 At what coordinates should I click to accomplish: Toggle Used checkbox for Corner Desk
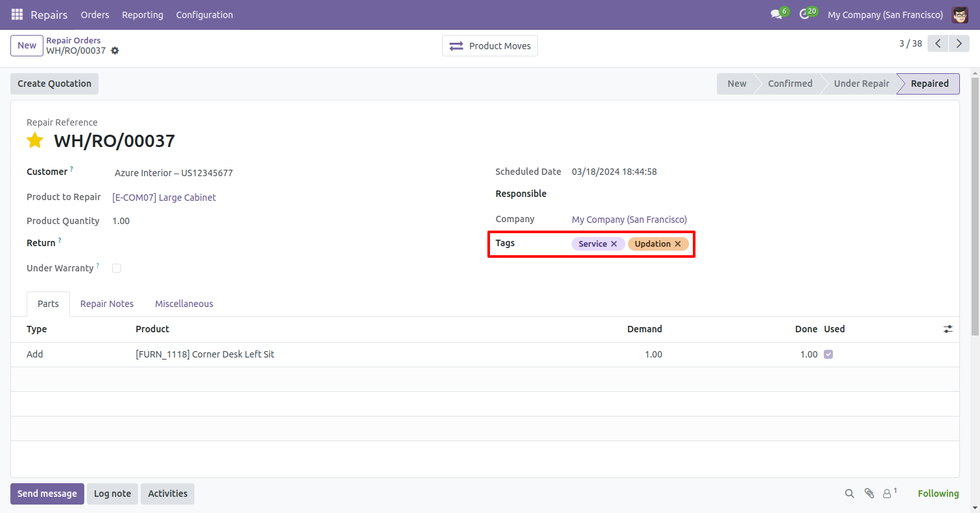point(828,354)
